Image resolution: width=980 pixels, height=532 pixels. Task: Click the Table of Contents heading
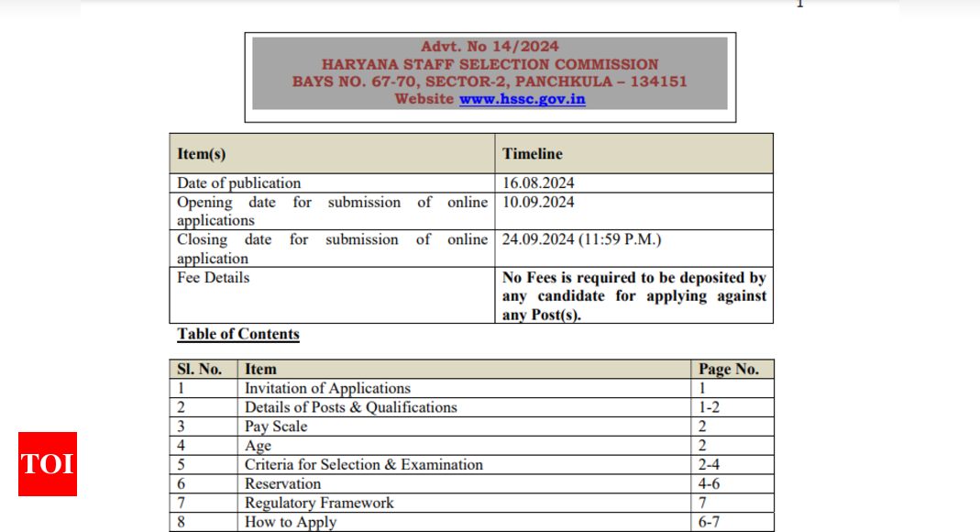[x=238, y=335]
